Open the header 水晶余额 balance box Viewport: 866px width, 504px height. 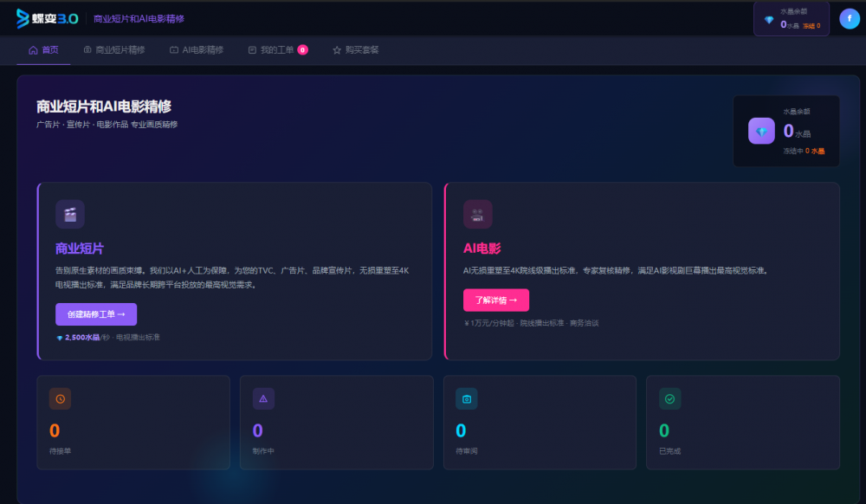[792, 19]
